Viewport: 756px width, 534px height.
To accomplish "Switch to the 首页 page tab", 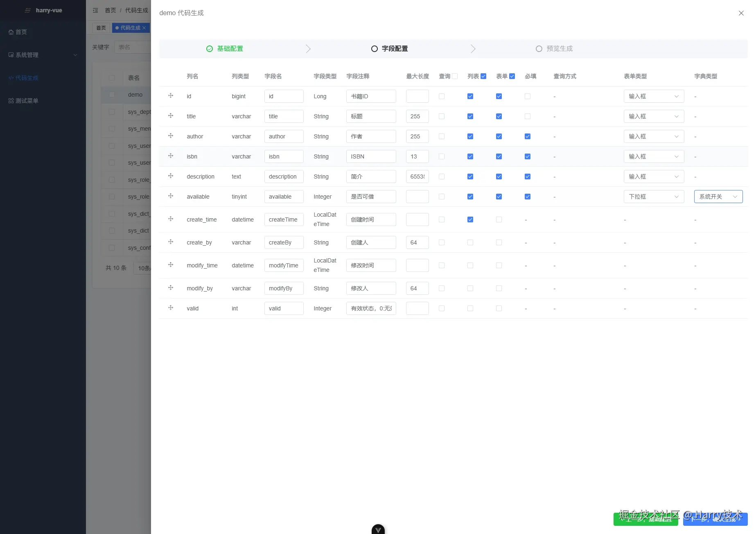I will pyautogui.click(x=101, y=28).
